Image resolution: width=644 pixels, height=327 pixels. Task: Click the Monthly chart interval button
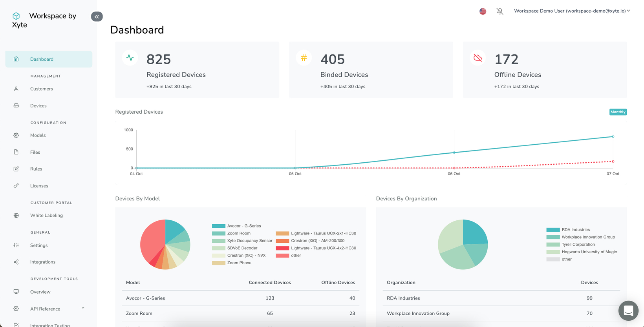(x=618, y=112)
